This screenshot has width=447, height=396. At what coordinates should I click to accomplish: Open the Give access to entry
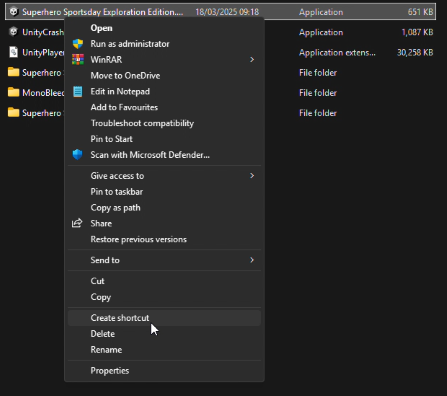tap(164, 176)
